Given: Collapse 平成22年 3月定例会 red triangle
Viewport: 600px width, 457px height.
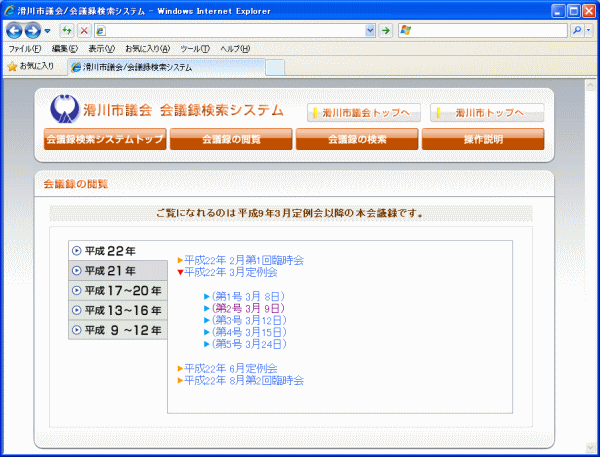Looking at the screenshot, I should point(180,273).
